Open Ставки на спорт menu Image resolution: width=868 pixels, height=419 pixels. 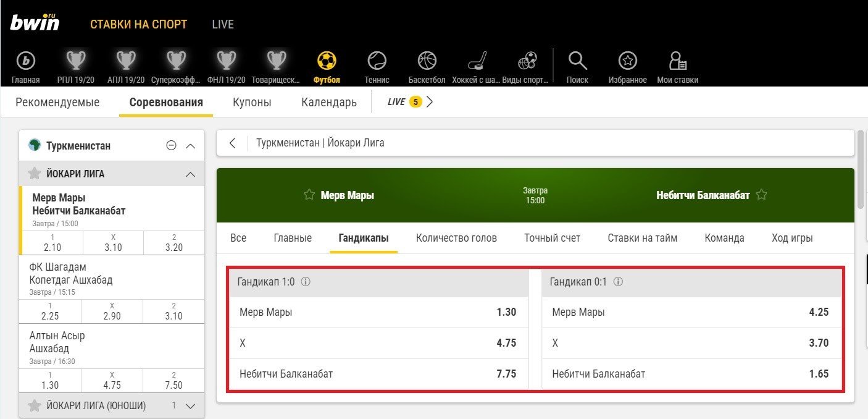(138, 25)
